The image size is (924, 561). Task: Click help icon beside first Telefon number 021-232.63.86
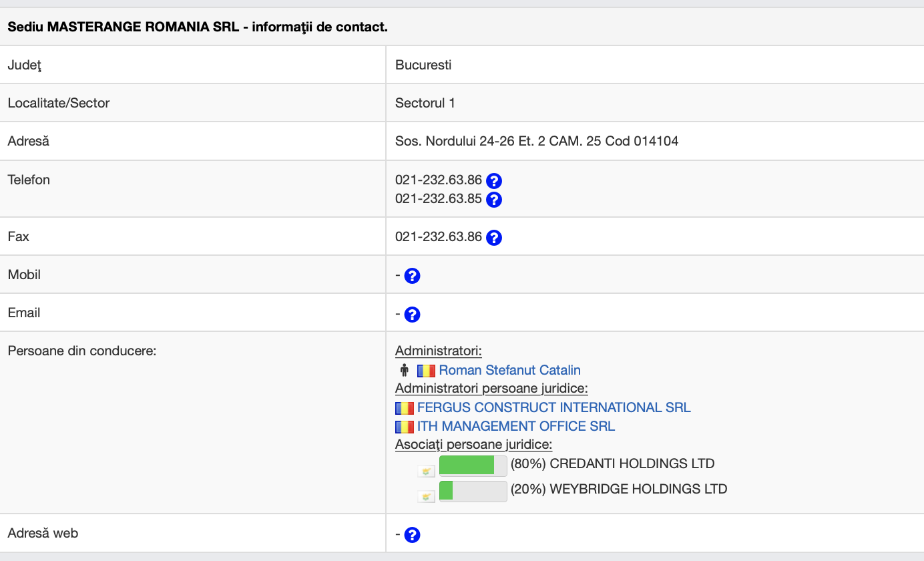tap(493, 180)
